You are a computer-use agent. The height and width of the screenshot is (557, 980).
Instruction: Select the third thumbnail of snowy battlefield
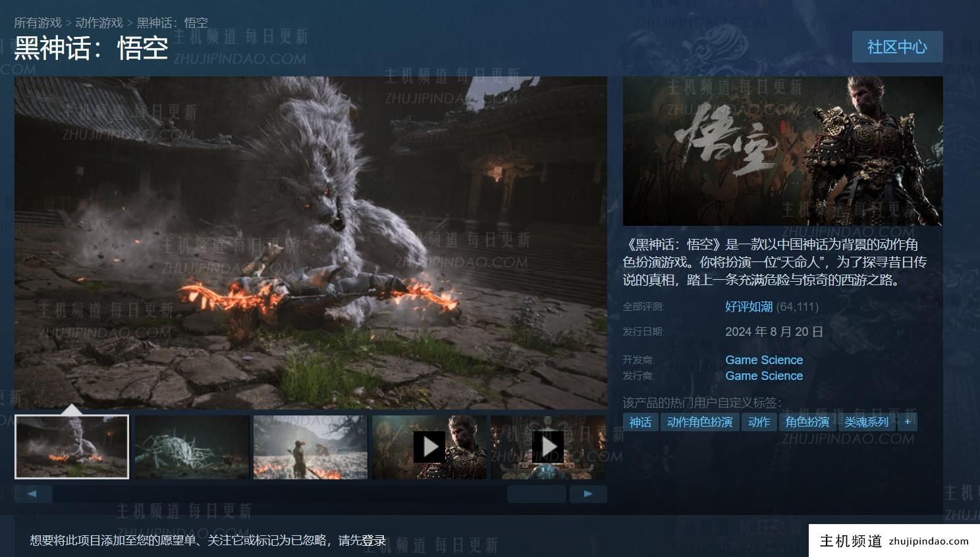310,447
